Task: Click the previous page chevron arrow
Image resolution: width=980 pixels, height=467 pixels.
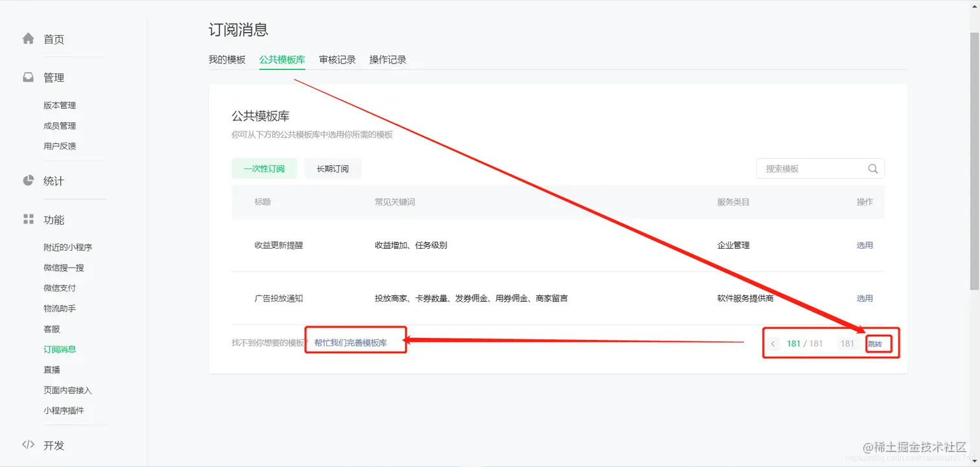Action: 773,343
